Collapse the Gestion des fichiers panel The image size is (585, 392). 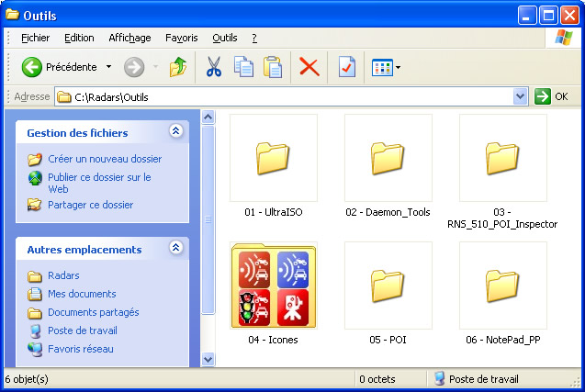click(175, 131)
